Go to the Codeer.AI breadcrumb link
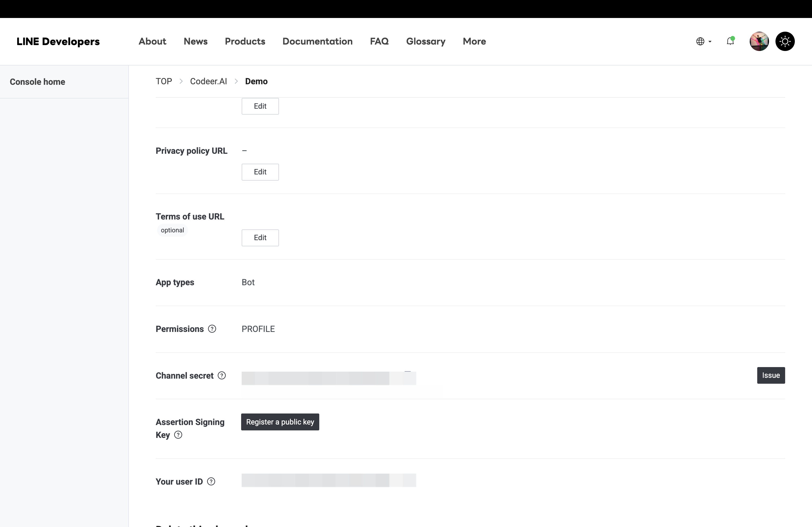 pos(208,81)
